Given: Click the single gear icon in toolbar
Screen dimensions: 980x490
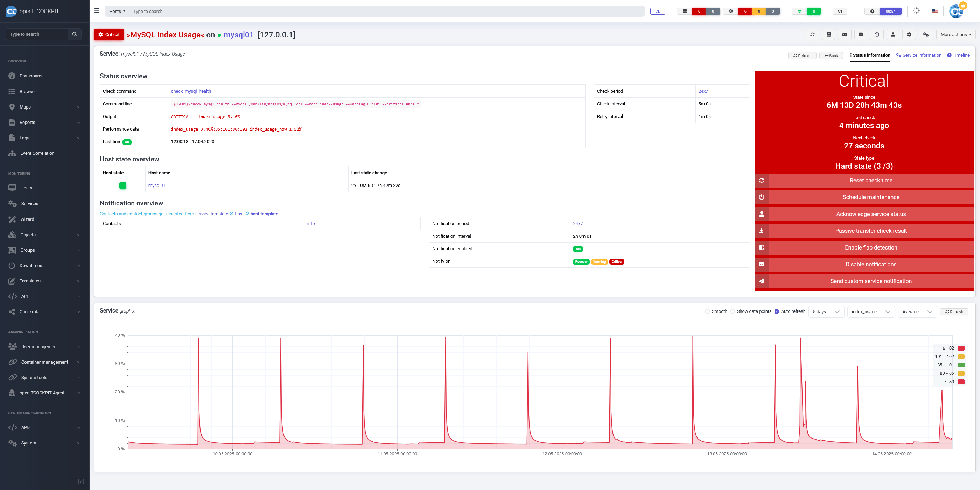Looking at the screenshot, I should [x=909, y=35].
